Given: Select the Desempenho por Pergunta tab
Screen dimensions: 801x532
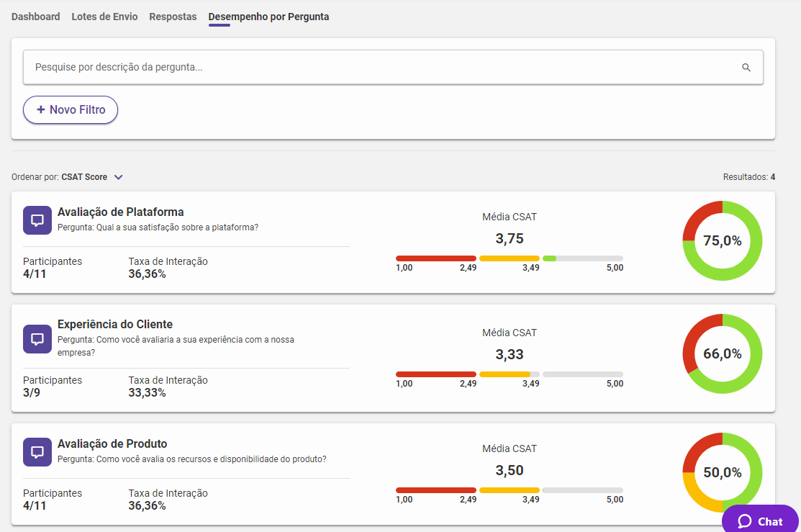Looking at the screenshot, I should [268, 17].
